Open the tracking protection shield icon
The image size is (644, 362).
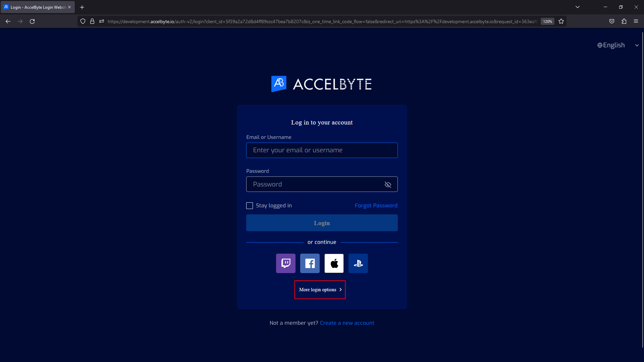point(83,21)
